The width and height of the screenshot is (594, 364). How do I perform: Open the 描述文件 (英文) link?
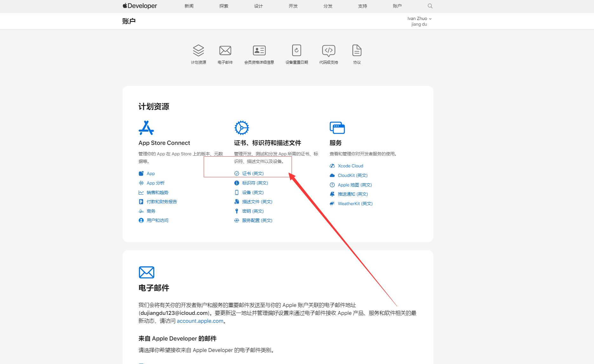point(257,202)
